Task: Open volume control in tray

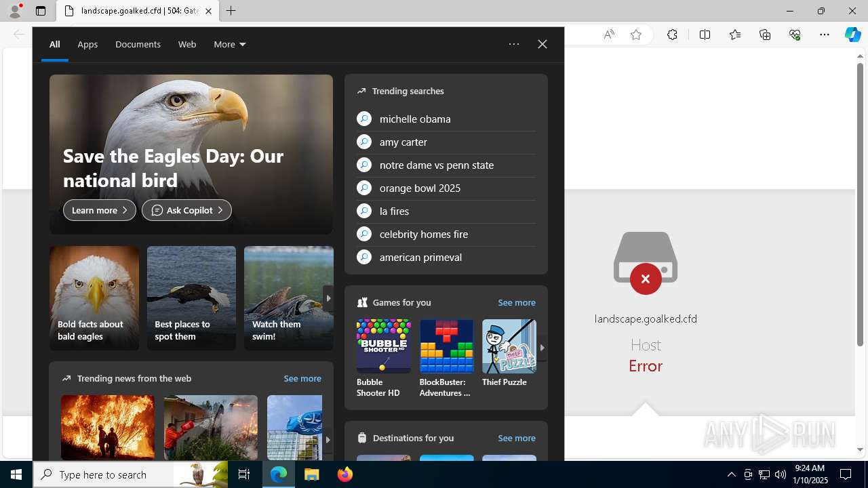Action: pos(781,474)
